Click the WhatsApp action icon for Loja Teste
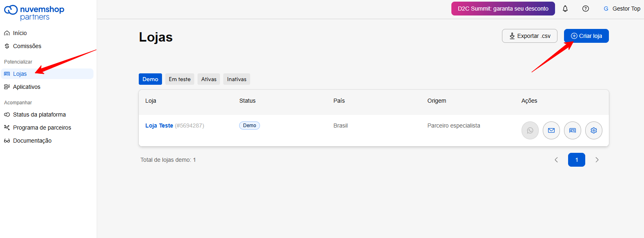Screen dimensions: 644x238 click(530, 130)
